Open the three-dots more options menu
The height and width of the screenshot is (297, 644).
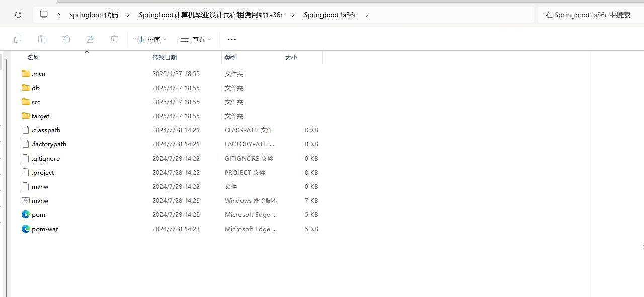pos(231,39)
